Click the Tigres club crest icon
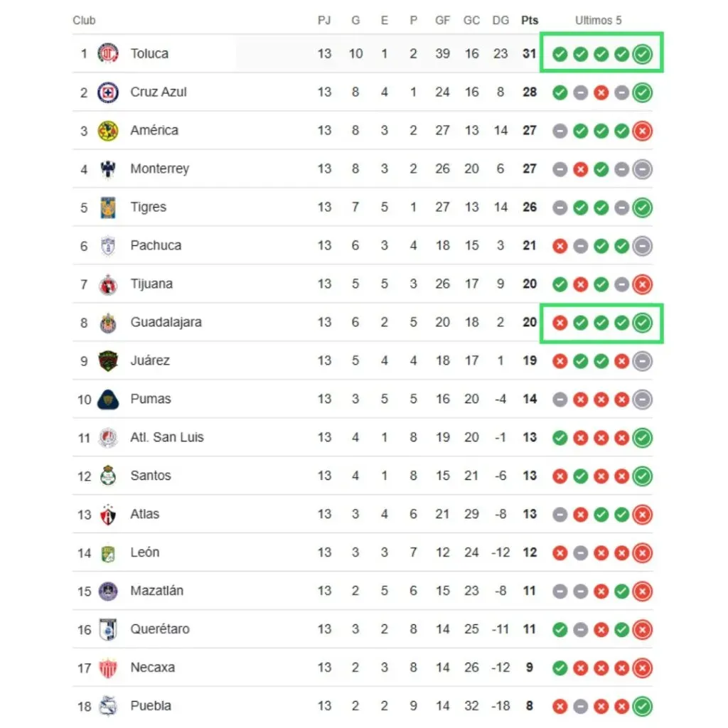The width and height of the screenshot is (728, 728). (108, 207)
